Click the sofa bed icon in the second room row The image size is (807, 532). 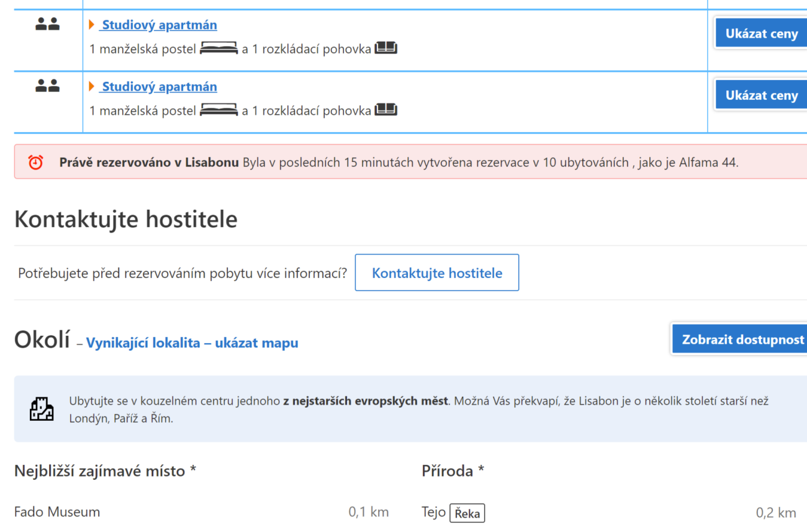coord(385,109)
